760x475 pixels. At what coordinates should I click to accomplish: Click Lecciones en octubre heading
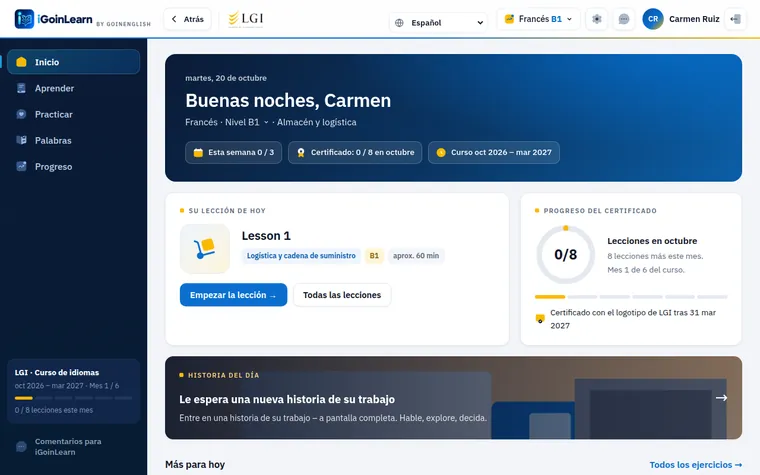652,241
